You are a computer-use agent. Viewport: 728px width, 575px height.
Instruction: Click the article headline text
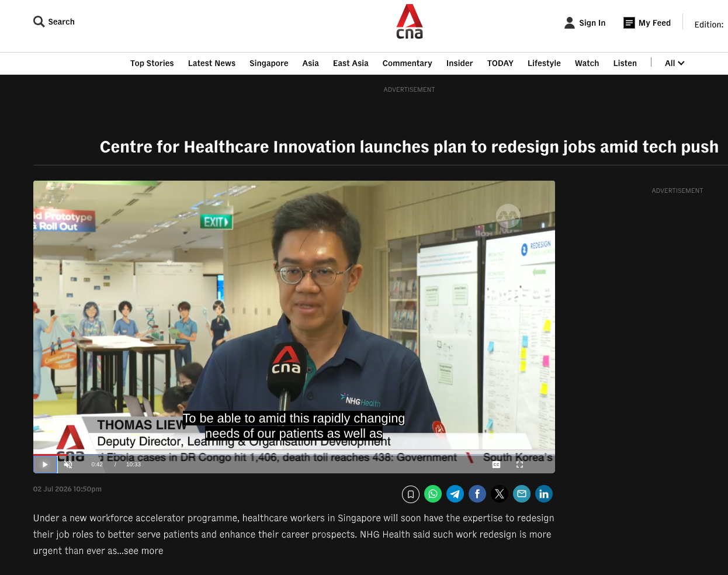pos(409,147)
